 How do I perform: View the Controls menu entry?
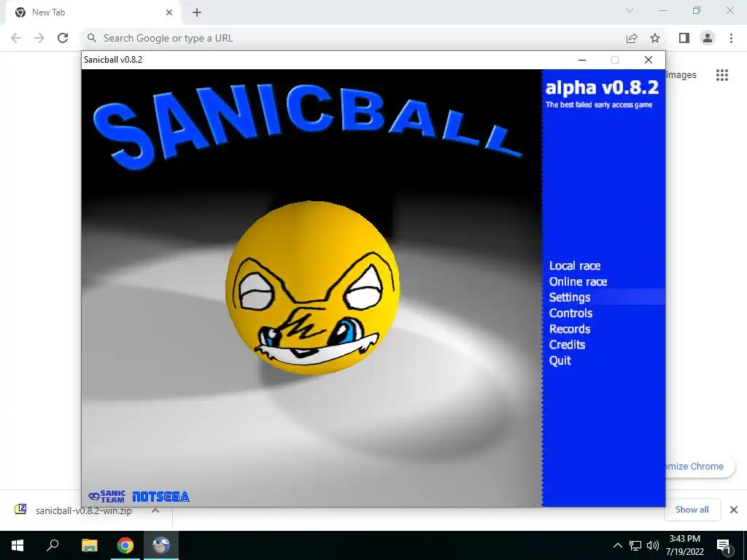570,313
